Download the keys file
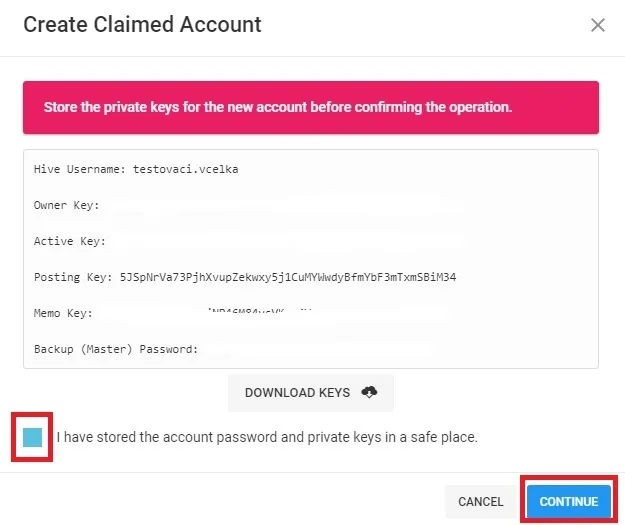 click(x=311, y=393)
